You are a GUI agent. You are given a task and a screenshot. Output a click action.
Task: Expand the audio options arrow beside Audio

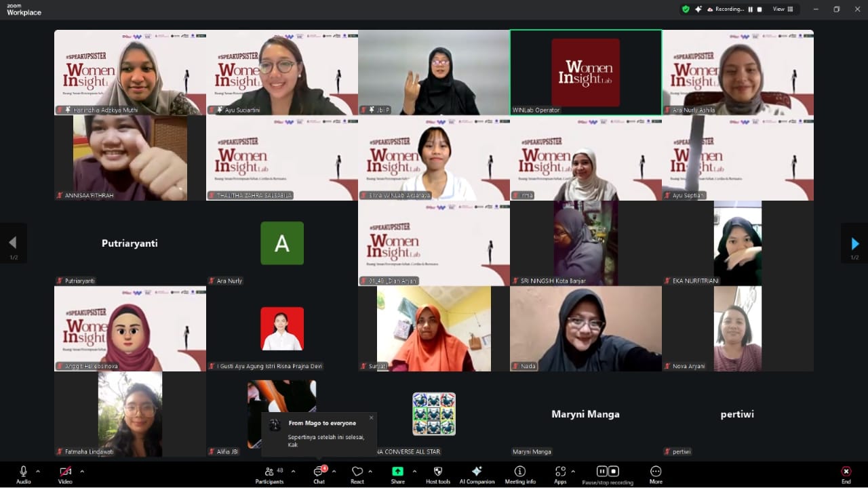38,471
